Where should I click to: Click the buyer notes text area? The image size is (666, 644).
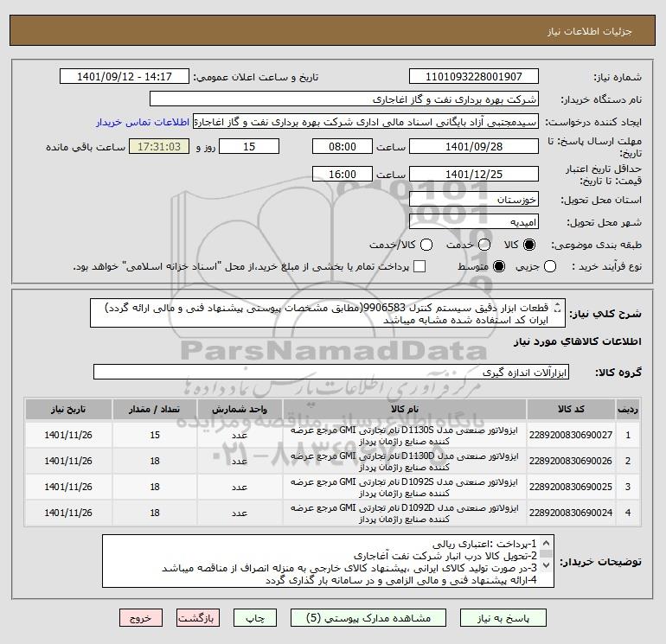click(328, 561)
